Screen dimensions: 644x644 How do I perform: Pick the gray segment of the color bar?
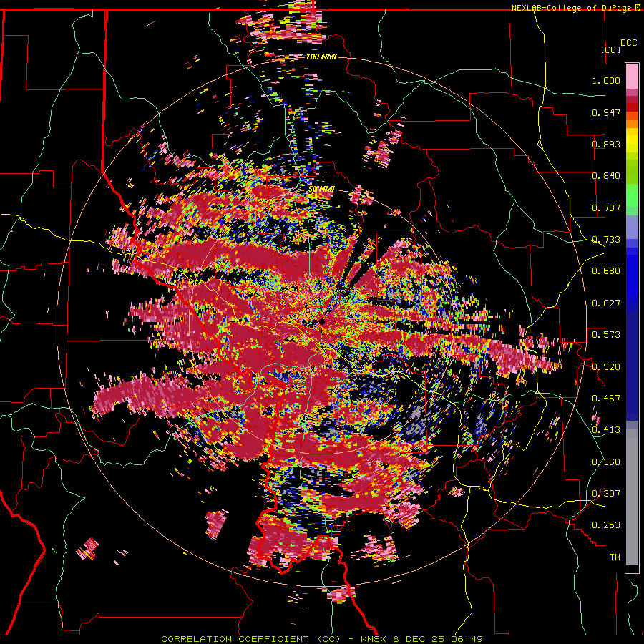[632, 497]
